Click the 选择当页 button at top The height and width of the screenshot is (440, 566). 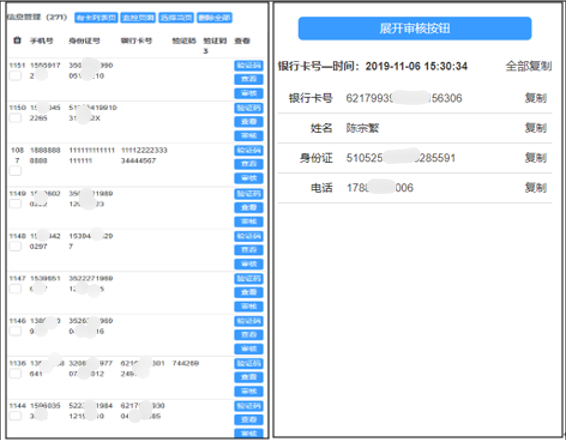(x=176, y=17)
